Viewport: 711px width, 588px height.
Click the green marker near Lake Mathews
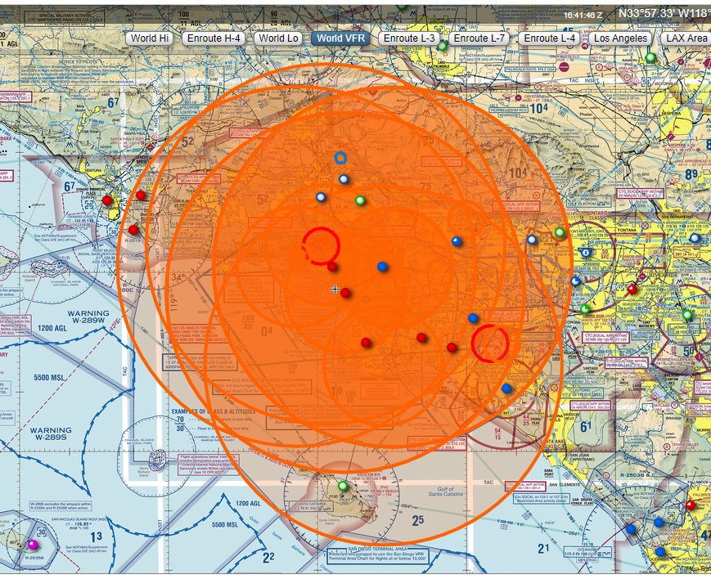(x=688, y=315)
